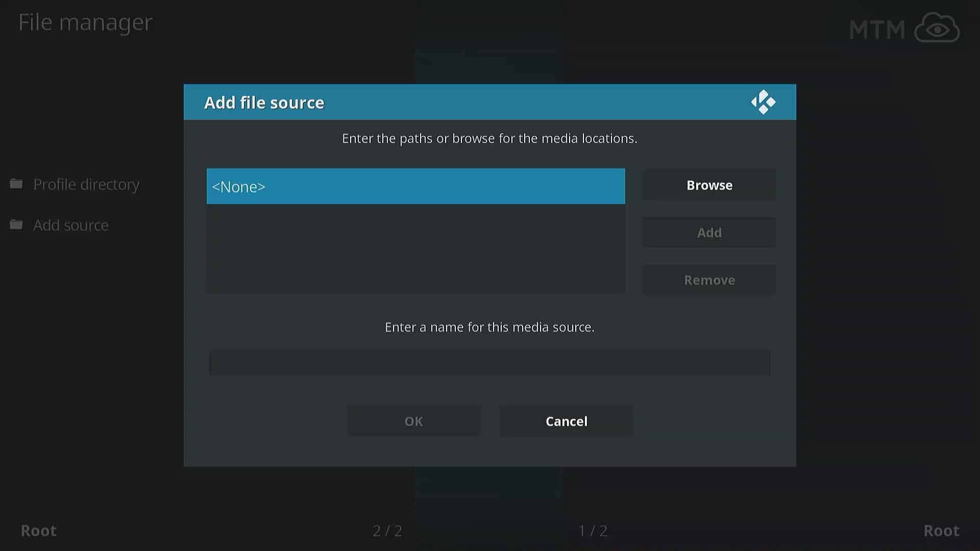Screen dimensions: 980x551
Task: Click Add button to add path
Action: 709,232
